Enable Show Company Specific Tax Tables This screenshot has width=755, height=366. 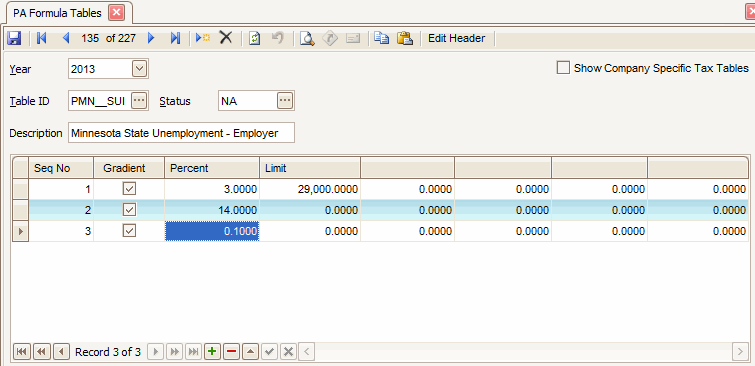click(x=563, y=68)
